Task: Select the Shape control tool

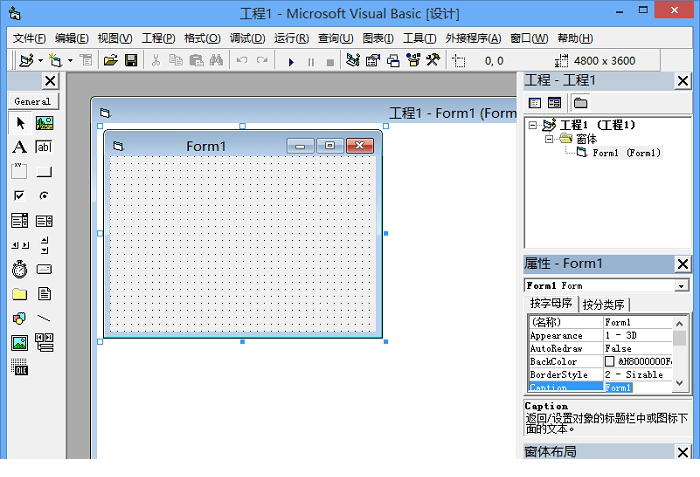Action: pyautogui.click(x=19, y=318)
